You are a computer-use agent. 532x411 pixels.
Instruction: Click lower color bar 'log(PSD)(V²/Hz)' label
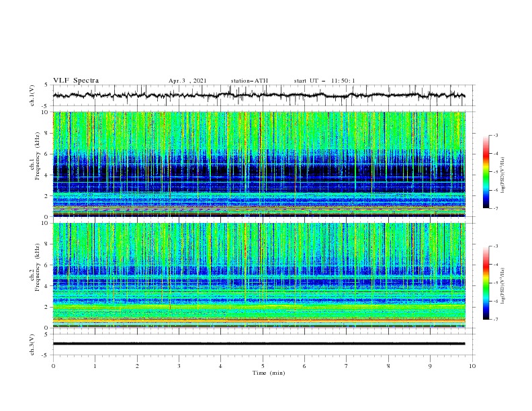click(503, 286)
